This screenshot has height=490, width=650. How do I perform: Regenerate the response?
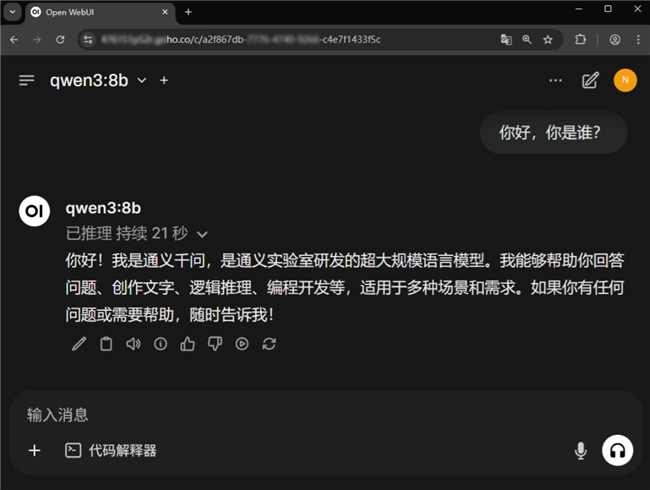click(269, 344)
